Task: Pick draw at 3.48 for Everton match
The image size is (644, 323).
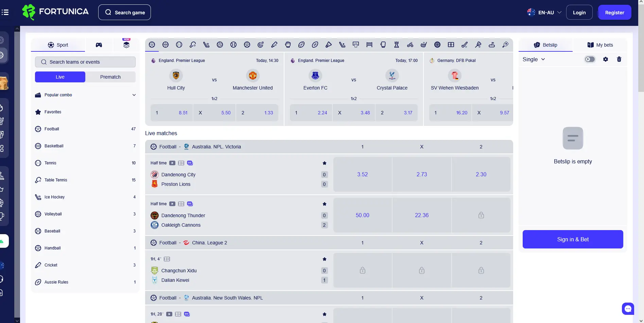Action: (354, 113)
